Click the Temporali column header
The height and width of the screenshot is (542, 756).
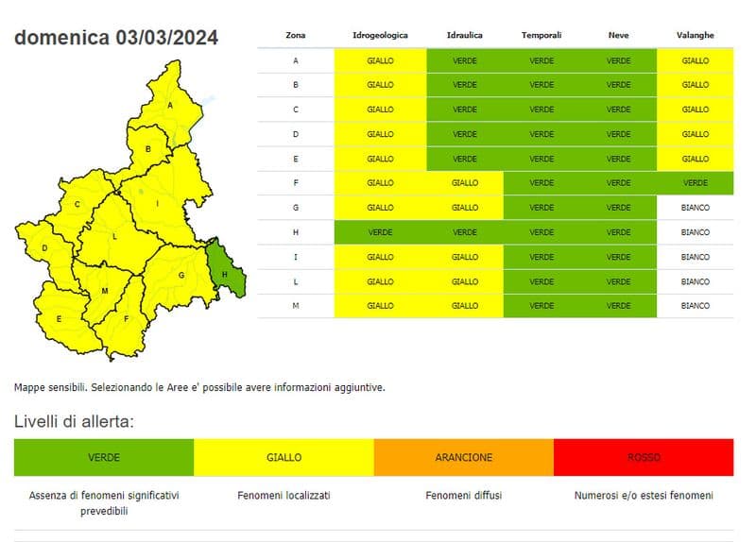pos(541,35)
